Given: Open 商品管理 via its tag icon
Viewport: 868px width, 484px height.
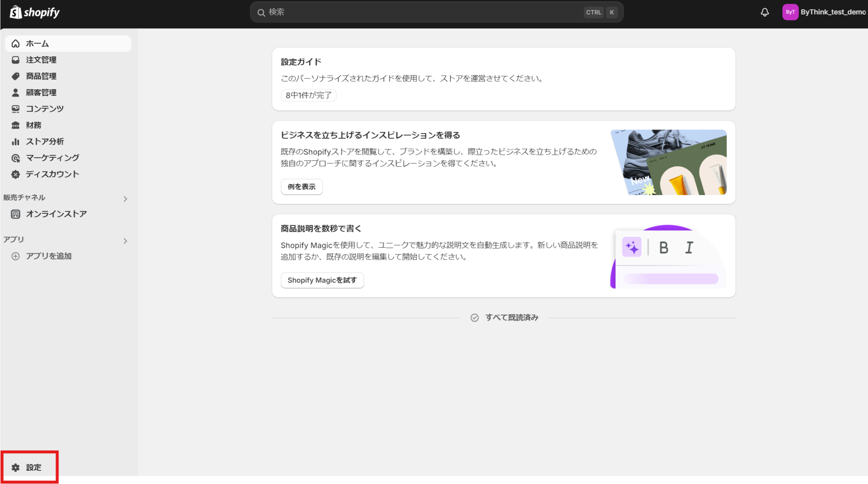Looking at the screenshot, I should point(15,76).
